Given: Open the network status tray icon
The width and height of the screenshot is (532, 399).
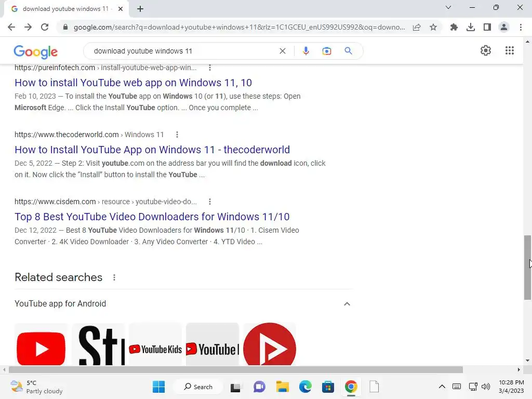Looking at the screenshot, I should coord(473,387).
